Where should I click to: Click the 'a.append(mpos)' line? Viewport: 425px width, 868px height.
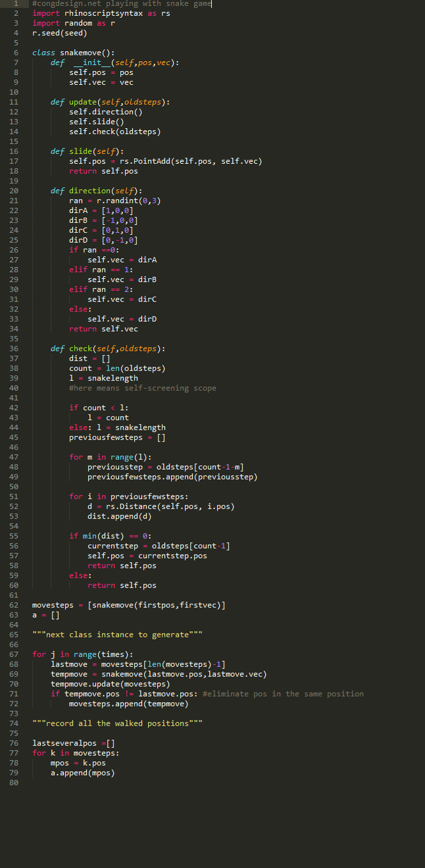click(83, 773)
